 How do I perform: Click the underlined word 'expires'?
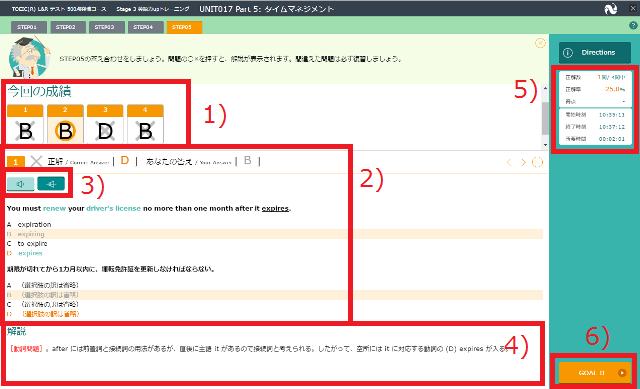(x=275, y=208)
